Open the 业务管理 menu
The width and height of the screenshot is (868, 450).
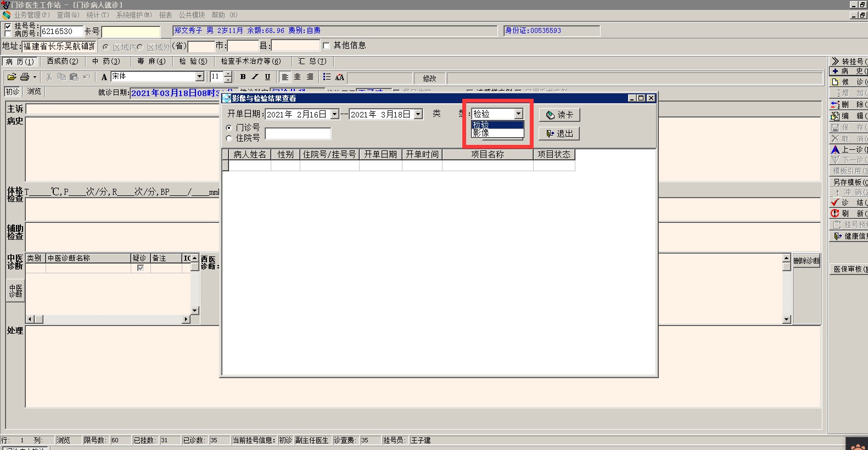[x=32, y=15]
